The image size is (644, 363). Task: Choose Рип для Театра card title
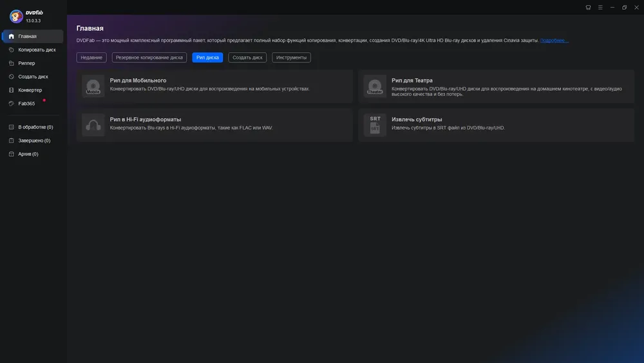[412, 81]
